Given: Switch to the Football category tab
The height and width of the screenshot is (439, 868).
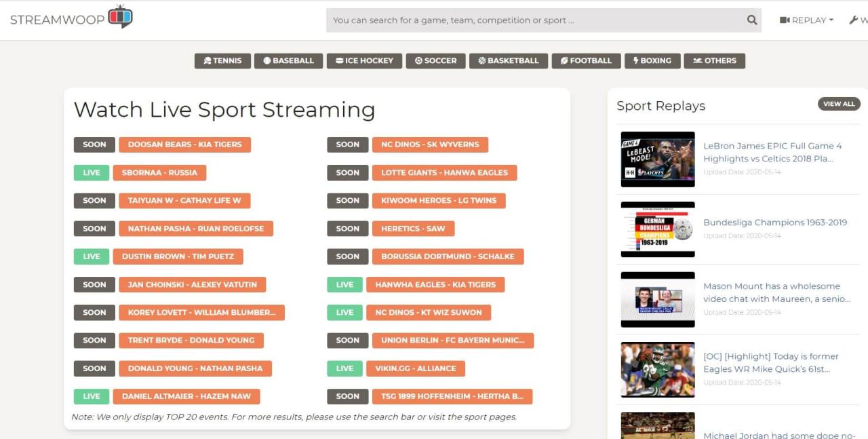Looking at the screenshot, I should (564, 60).
